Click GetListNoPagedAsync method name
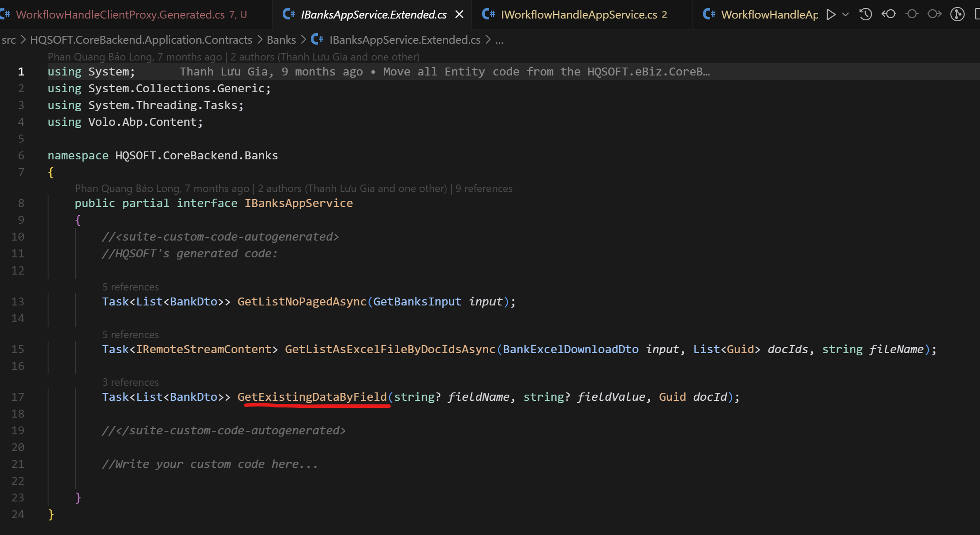This screenshot has height=535, width=980. coord(302,301)
